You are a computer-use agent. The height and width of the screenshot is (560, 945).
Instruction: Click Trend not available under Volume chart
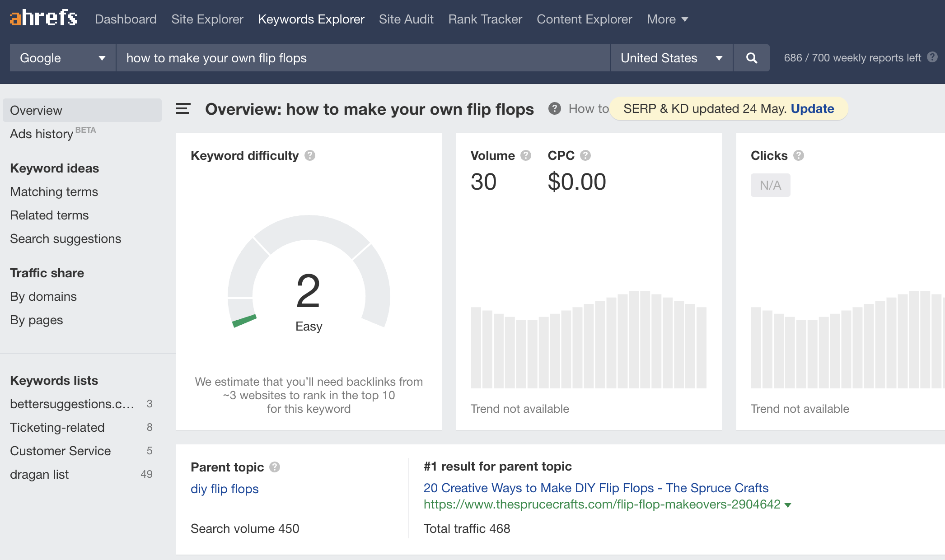(x=520, y=409)
